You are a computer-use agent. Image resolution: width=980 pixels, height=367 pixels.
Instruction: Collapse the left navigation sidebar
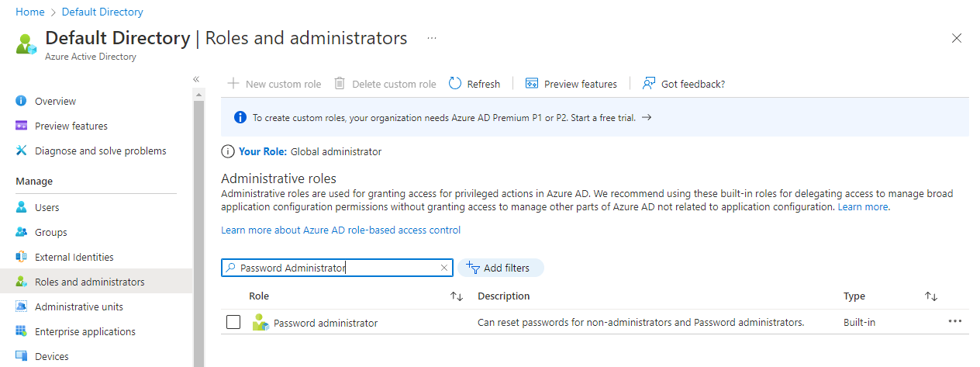[x=196, y=79]
